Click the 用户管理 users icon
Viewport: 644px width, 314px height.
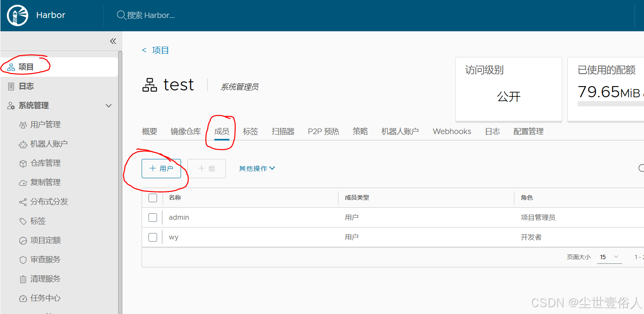[x=23, y=125]
